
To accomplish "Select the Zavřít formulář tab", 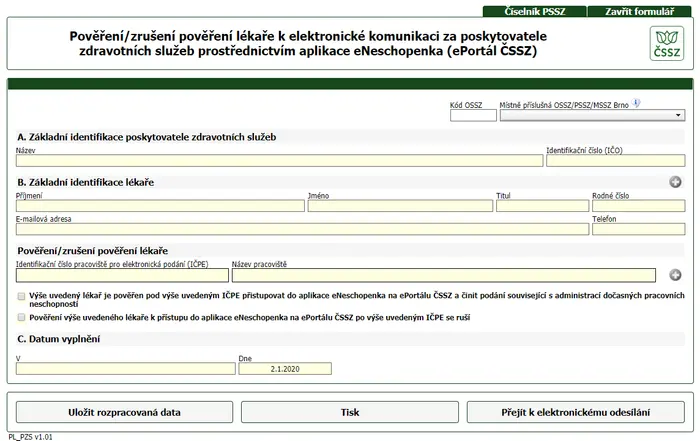I will tap(640, 11).
